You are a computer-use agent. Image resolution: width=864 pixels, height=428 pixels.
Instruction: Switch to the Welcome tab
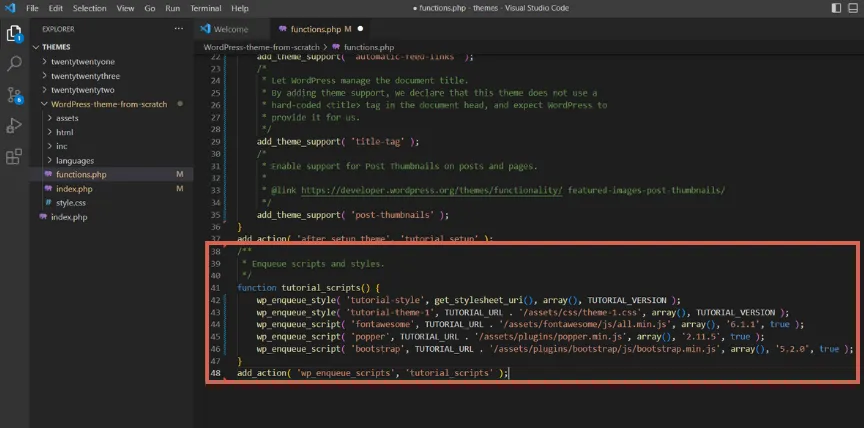(x=231, y=29)
